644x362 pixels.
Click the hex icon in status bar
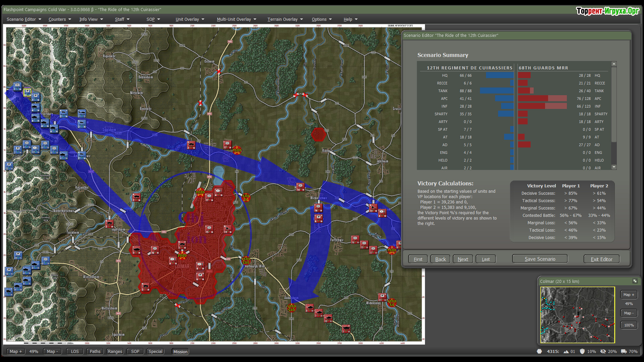point(539,352)
